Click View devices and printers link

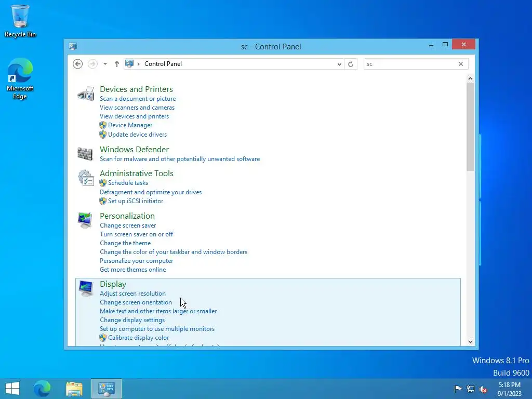135,116
